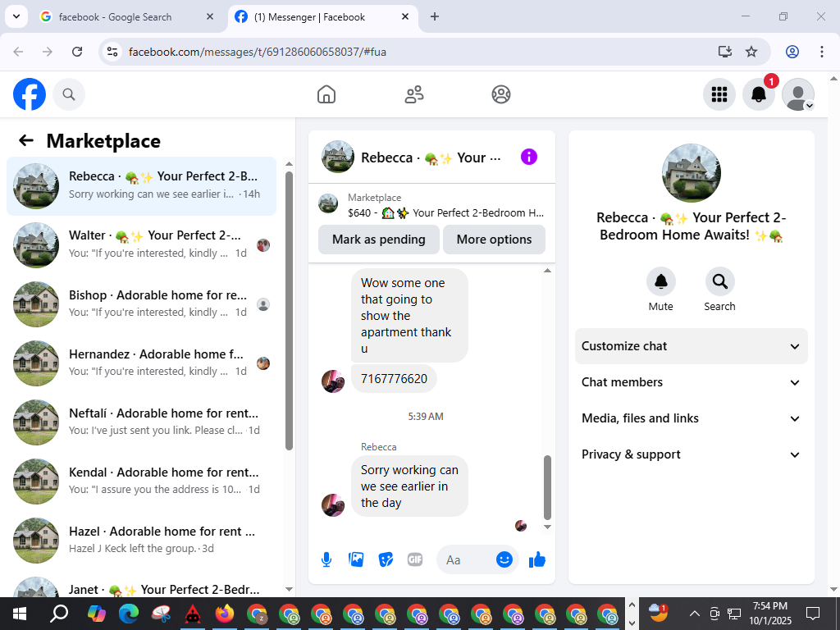Click the phone number 7167776620 message
The image size is (840, 630).
point(394,379)
